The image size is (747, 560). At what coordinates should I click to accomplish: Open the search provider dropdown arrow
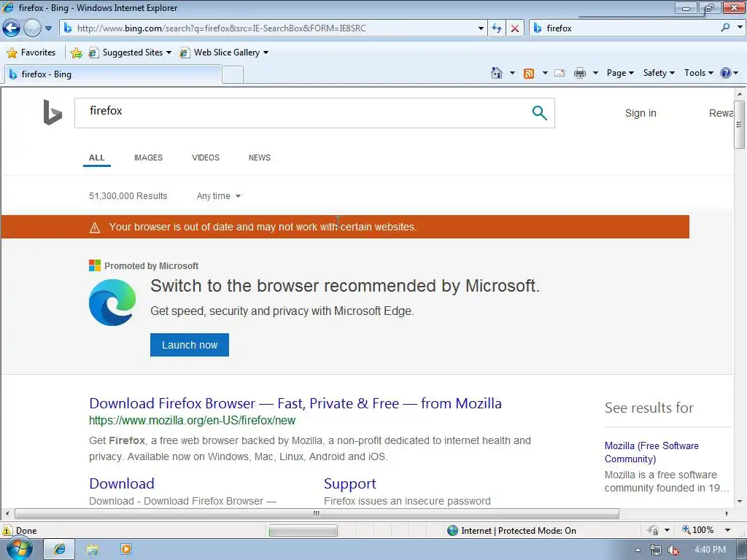(740, 28)
